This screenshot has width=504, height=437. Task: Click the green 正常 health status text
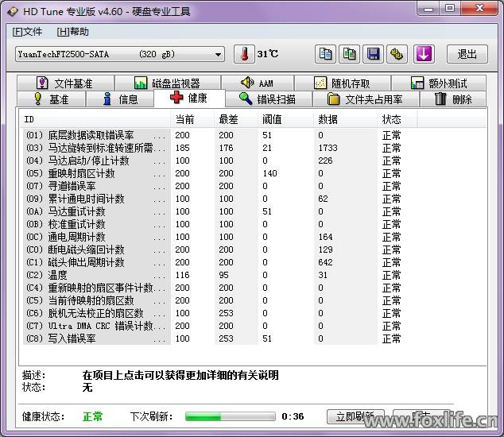[x=92, y=416]
